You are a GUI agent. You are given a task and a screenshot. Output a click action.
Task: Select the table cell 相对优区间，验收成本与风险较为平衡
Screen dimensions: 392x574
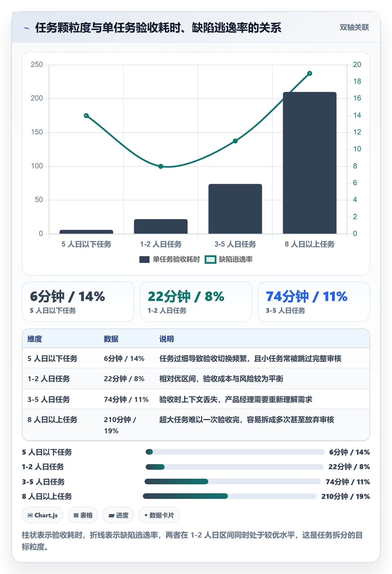pos(221,379)
